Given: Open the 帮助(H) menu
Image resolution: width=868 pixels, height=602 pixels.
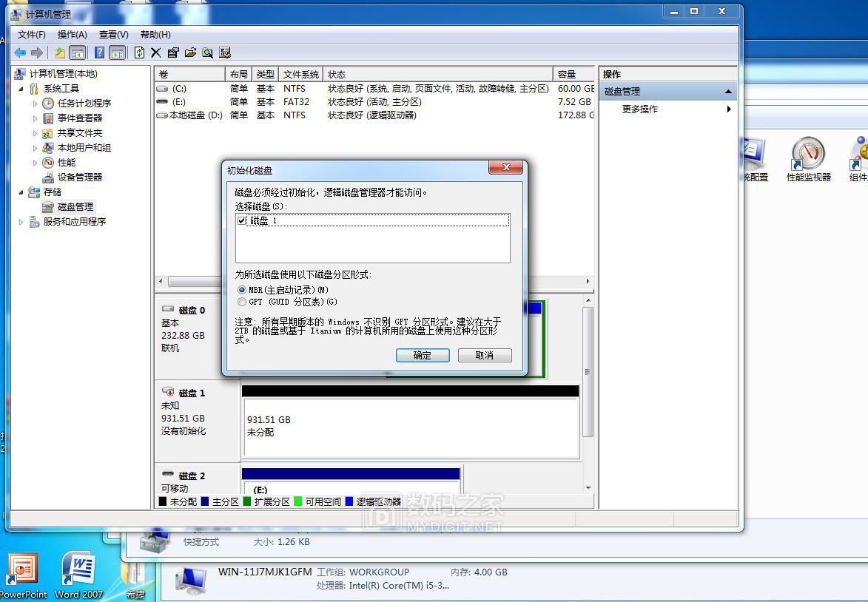Looking at the screenshot, I should (155, 34).
